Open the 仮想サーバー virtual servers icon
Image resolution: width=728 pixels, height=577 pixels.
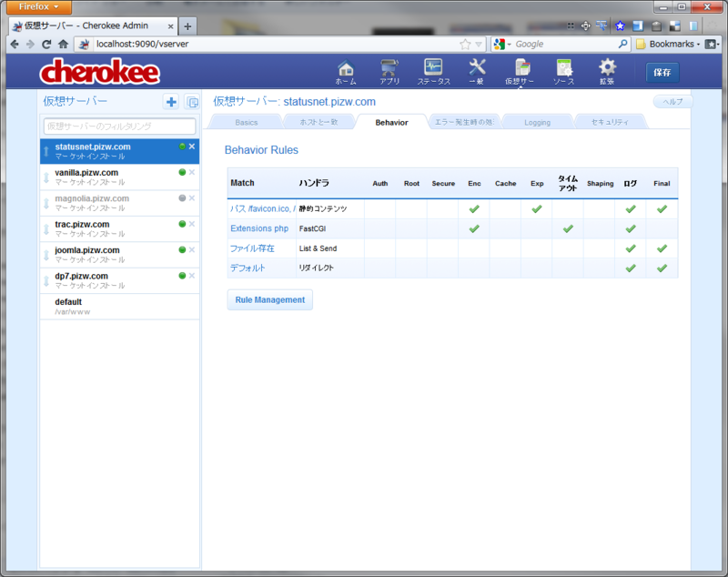pos(520,72)
